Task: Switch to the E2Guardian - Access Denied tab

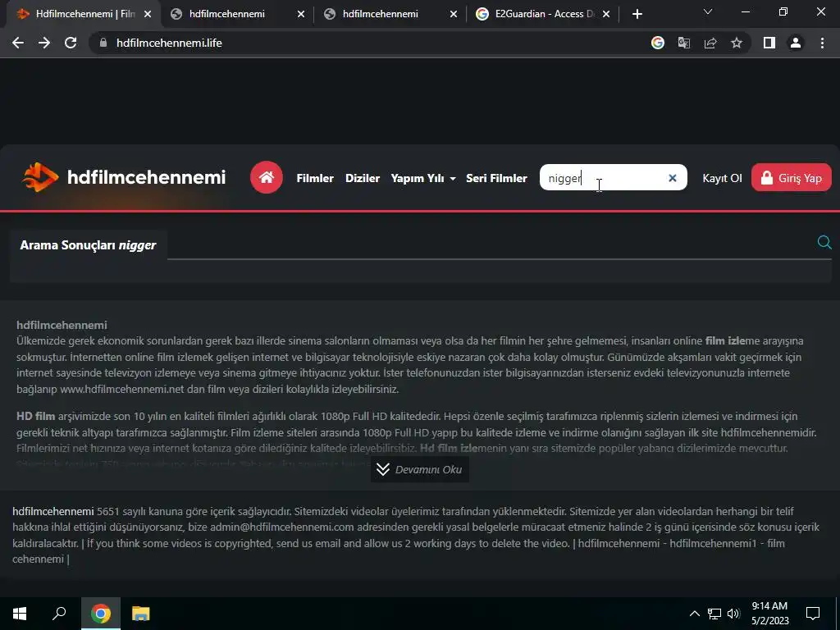Action: coord(542,15)
